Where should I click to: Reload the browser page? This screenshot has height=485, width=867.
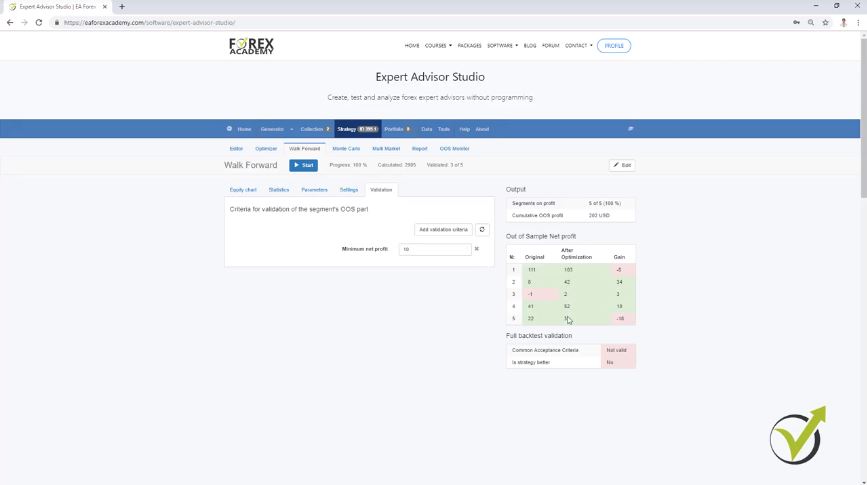(39, 22)
